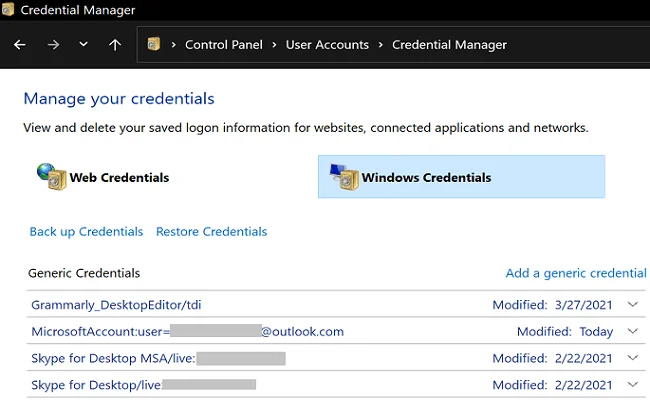Expand Grammarly credential row chevron

click(633, 305)
